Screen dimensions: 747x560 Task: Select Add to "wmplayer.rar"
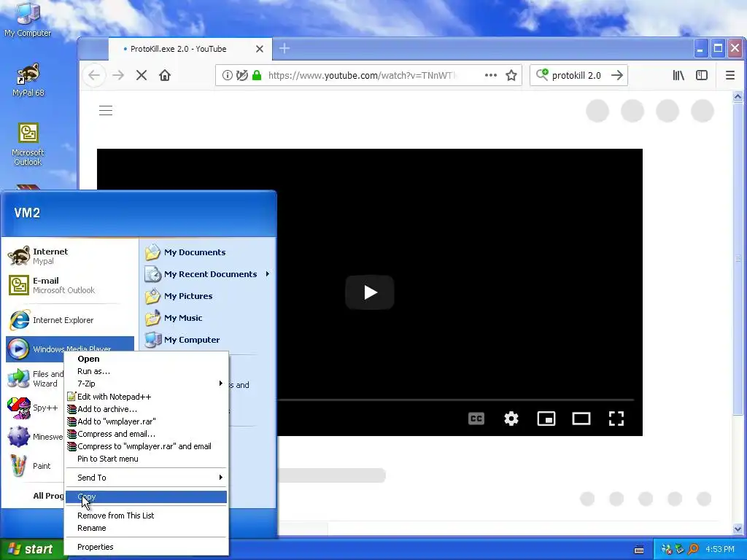[146, 421]
